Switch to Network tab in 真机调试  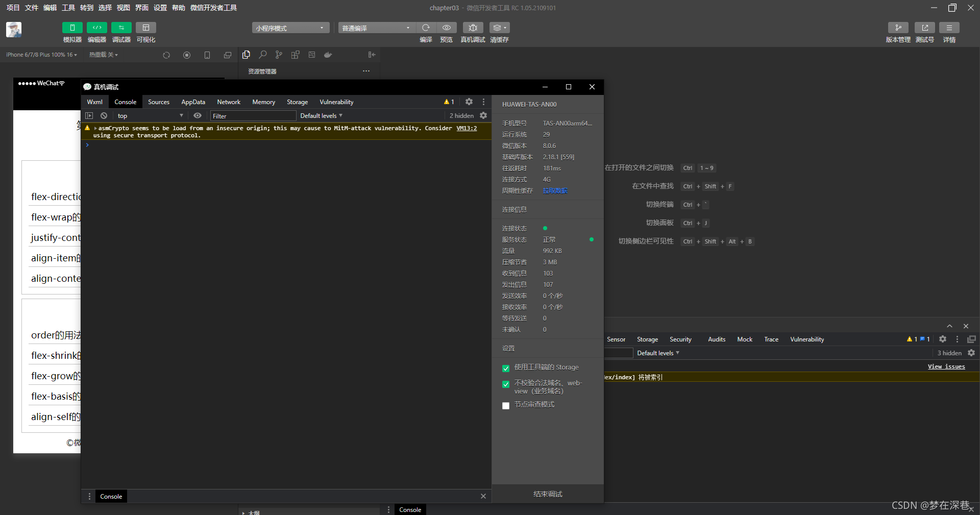(229, 102)
